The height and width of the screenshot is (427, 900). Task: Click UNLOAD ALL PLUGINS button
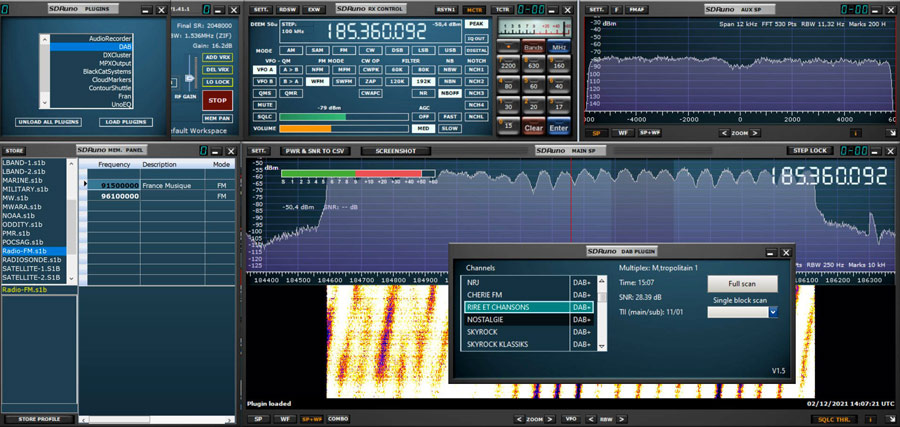[x=48, y=122]
